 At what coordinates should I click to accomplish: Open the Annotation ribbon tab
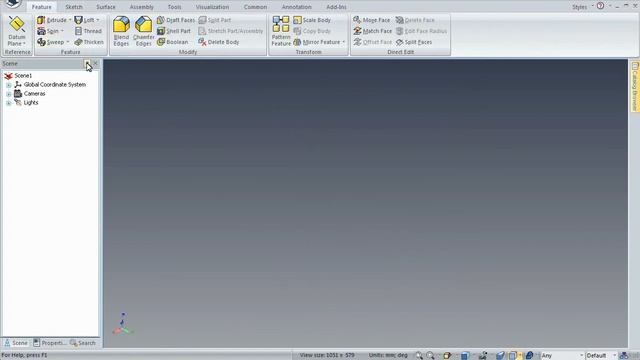point(296,7)
